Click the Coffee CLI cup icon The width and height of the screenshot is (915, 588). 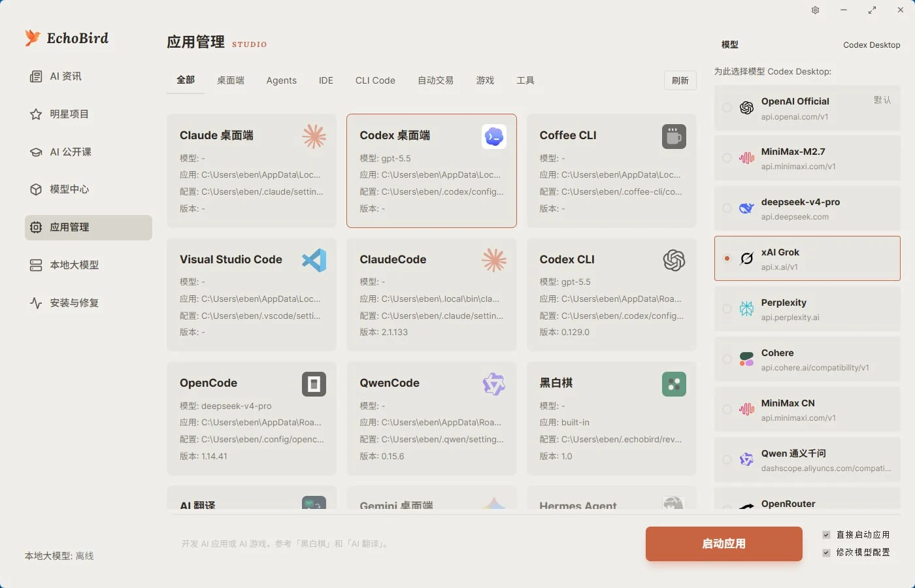click(674, 137)
